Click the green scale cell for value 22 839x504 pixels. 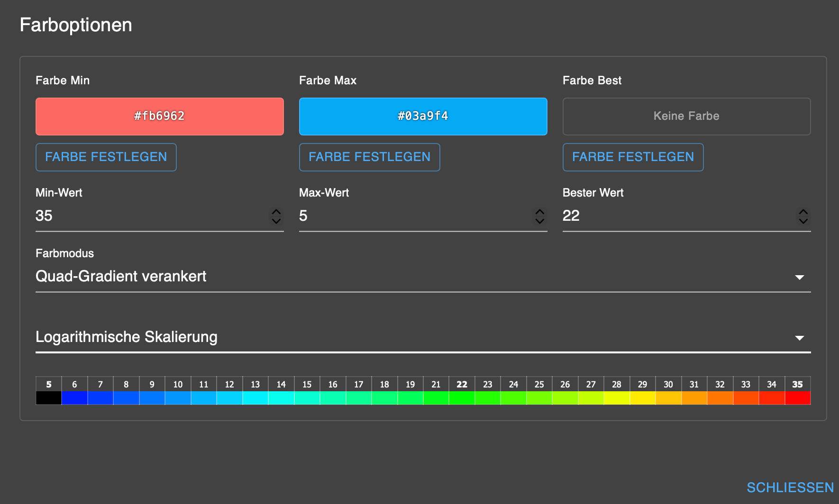(462, 391)
